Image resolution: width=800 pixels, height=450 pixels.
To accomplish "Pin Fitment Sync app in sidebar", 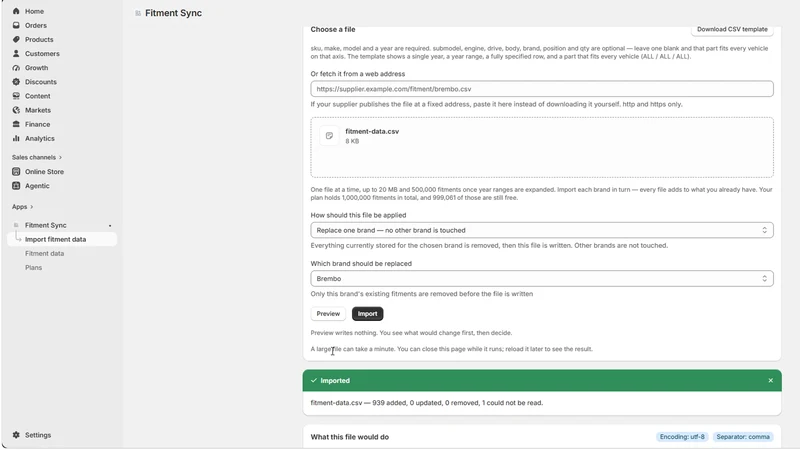I will point(110,226).
